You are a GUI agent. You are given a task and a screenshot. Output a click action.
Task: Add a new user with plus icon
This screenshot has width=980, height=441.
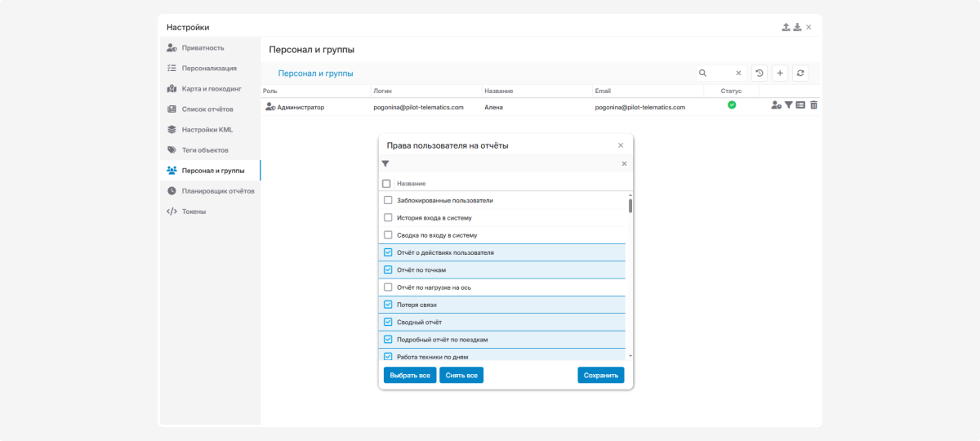point(780,73)
